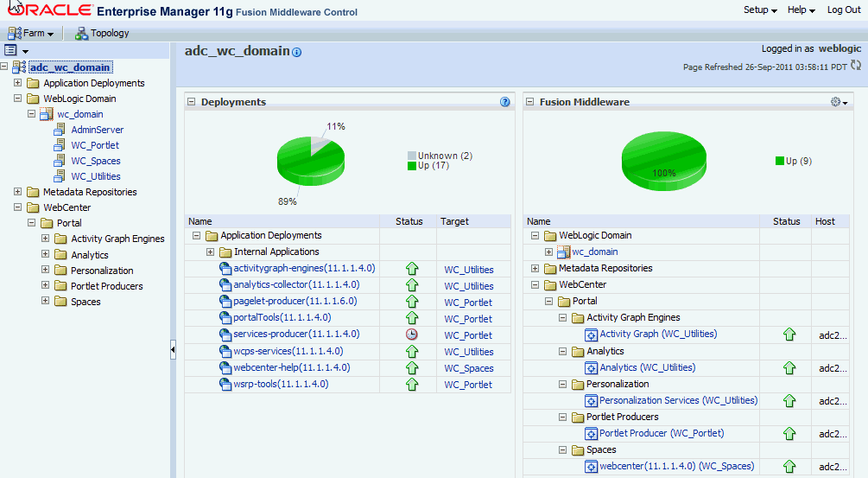Image resolution: width=868 pixels, height=478 pixels.
Task: Click the green Up (17) legend swatch
Action: (412, 166)
